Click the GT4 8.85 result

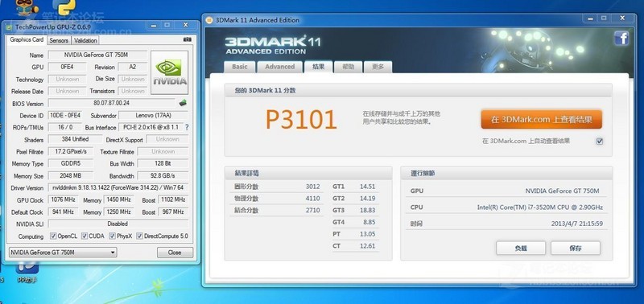pyautogui.click(x=369, y=222)
